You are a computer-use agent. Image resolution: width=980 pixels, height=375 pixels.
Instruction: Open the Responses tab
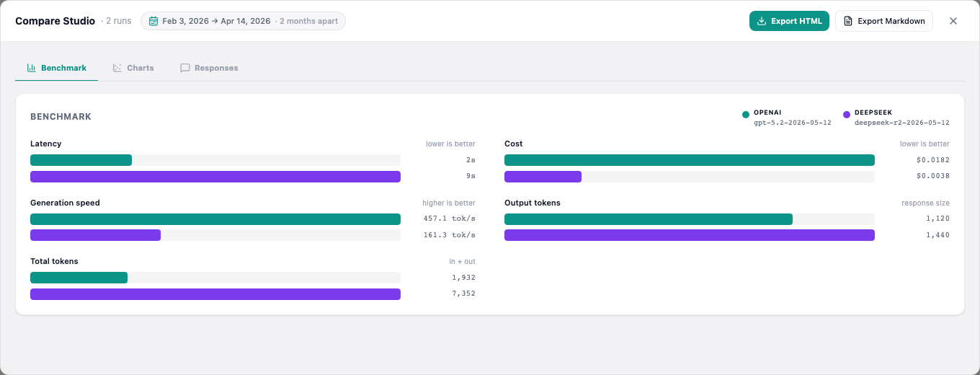pos(209,68)
